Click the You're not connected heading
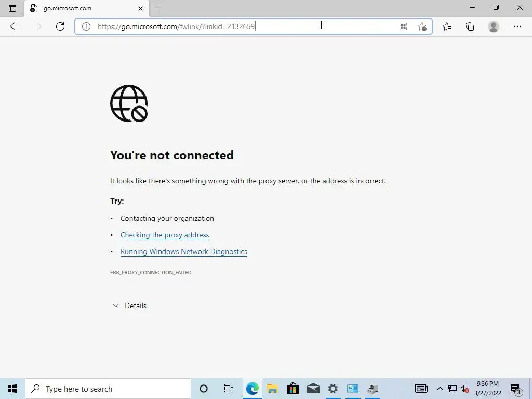The width and height of the screenshot is (532, 399). [171, 155]
